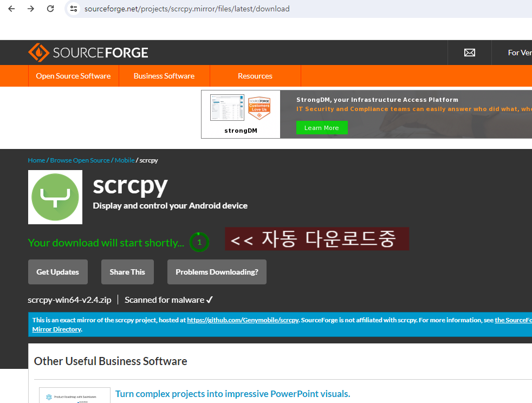Click the scrcpy project title
The height and width of the screenshot is (403, 532).
click(x=130, y=186)
